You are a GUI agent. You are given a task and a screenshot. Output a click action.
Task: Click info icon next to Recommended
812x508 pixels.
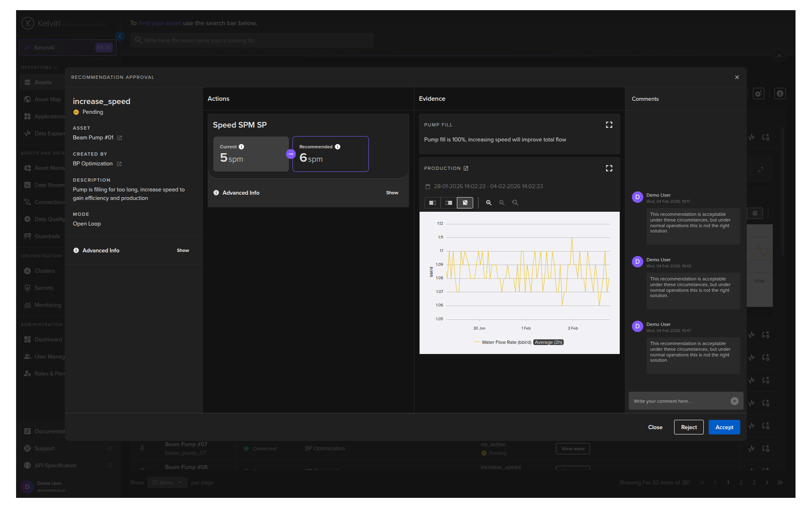[337, 147]
